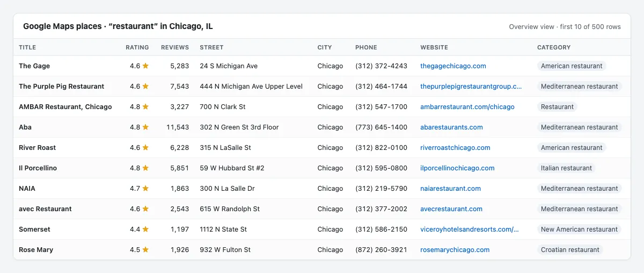Follow riverroastchicago.com link
This screenshot has width=644, height=273.
point(455,148)
